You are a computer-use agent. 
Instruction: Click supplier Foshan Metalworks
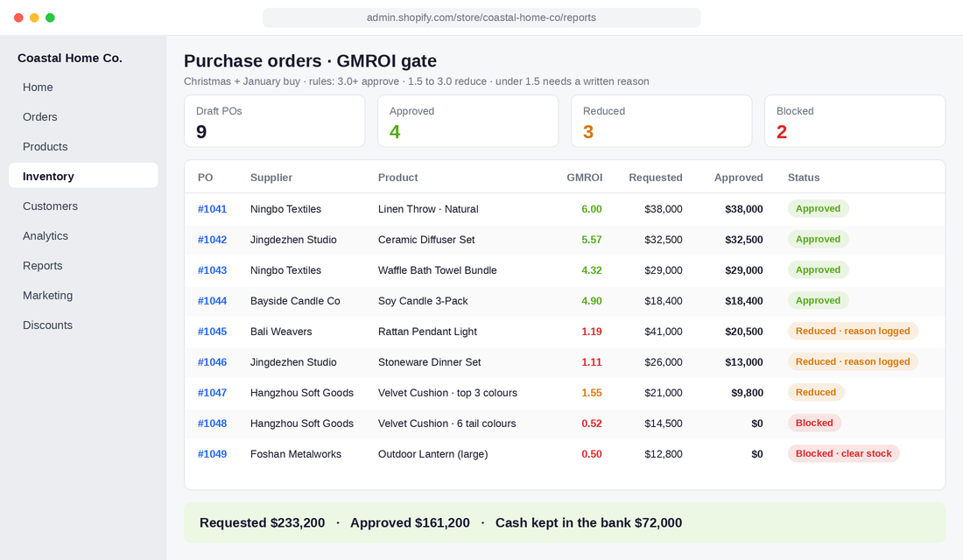tap(295, 454)
